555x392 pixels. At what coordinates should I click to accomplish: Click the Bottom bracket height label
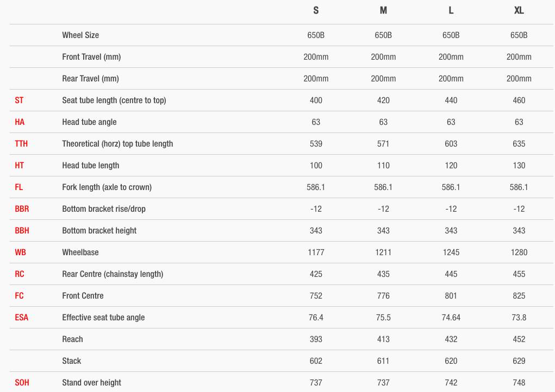pyautogui.click(x=99, y=231)
